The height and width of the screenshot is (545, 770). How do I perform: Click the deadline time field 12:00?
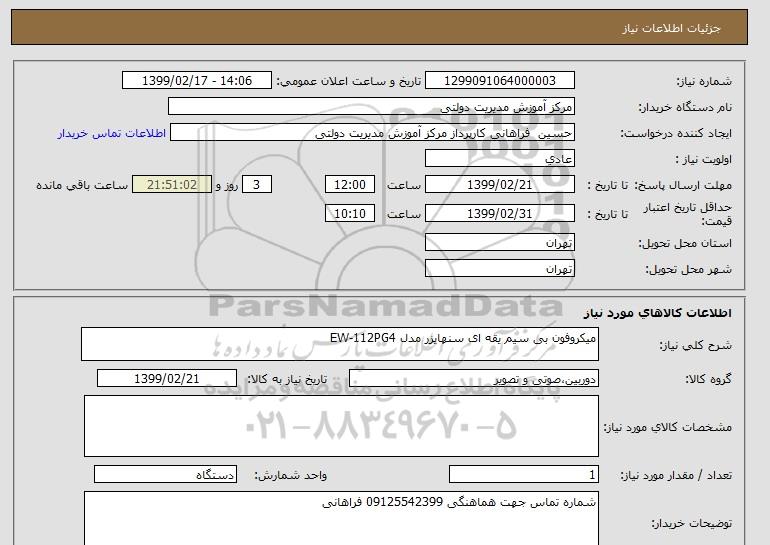pyautogui.click(x=350, y=185)
